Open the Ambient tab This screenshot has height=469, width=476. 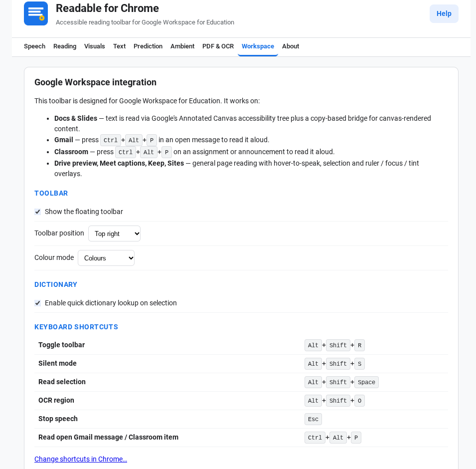182,46
